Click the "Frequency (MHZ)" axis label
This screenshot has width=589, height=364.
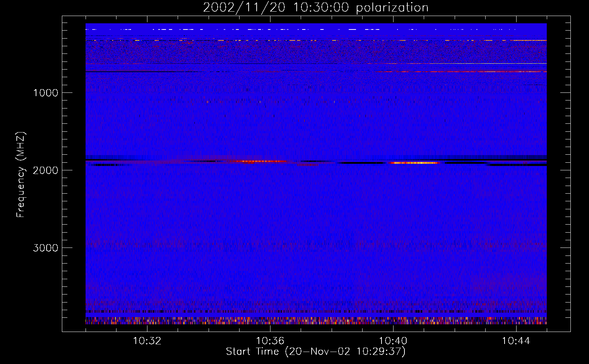[20, 175]
